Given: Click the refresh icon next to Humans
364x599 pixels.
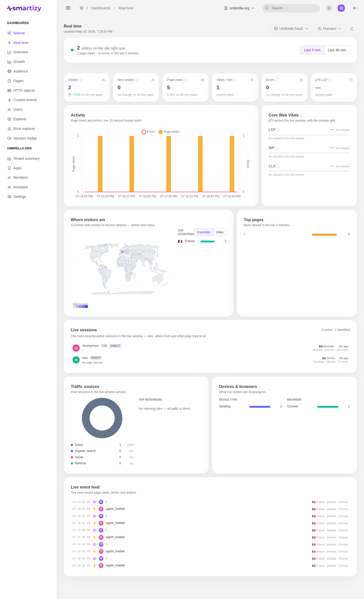Looking at the screenshot, I should click(352, 29).
